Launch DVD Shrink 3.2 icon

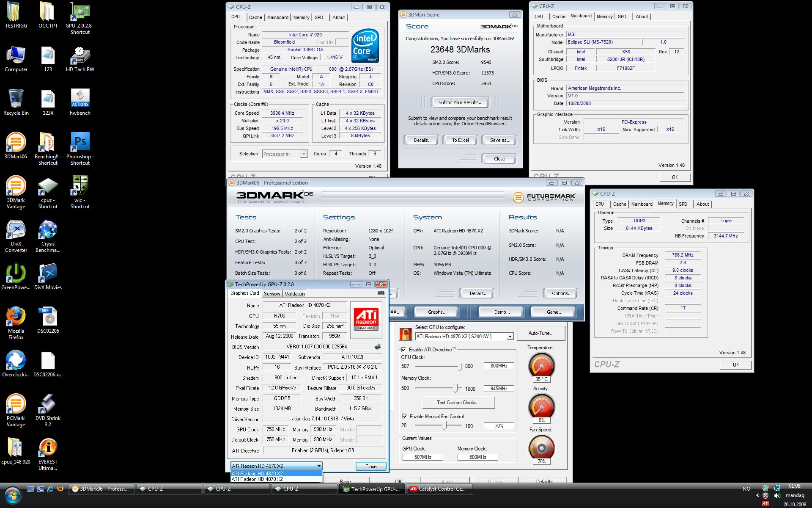pyautogui.click(x=48, y=411)
